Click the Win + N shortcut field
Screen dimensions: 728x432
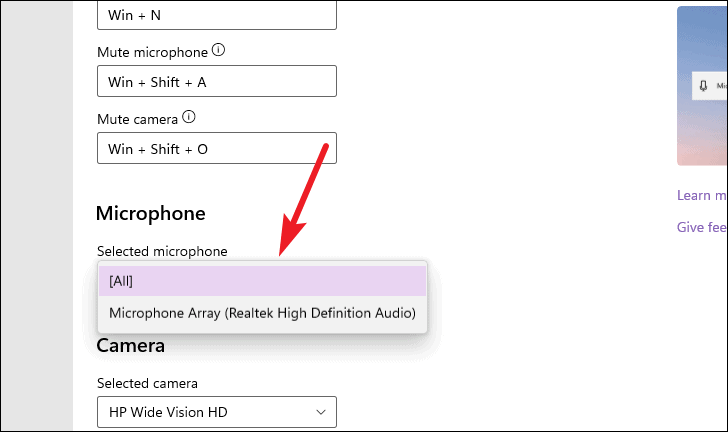217,15
